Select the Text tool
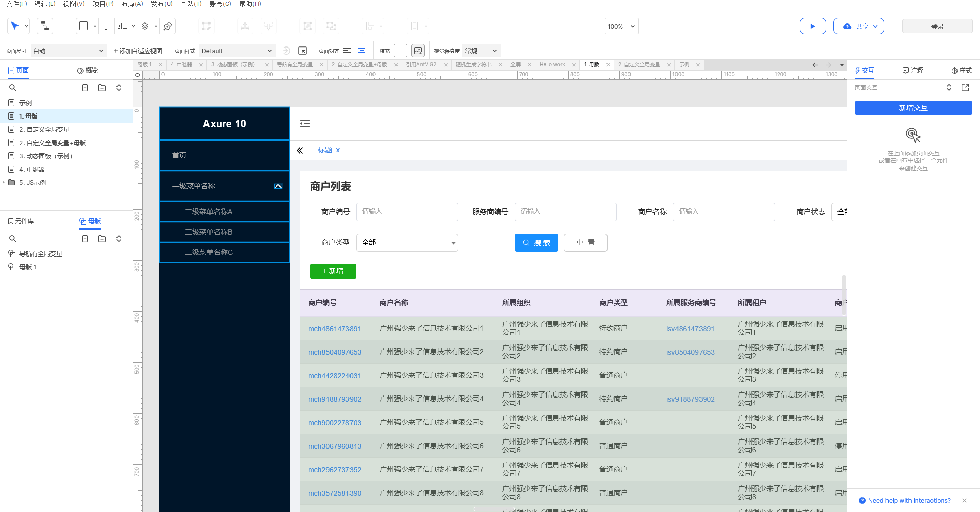The width and height of the screenshot is (980, 512). pos(106,26)
